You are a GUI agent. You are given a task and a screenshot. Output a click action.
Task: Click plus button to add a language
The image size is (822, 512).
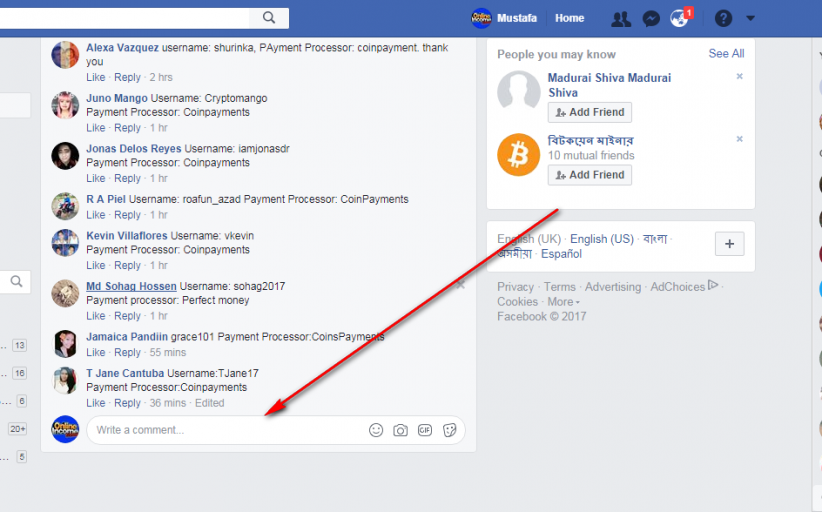pos(729,244)
